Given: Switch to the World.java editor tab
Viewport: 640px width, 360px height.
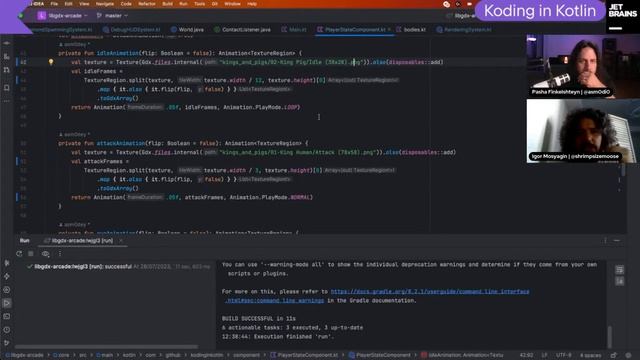Looking at the screenshot, I should point(187,29).
